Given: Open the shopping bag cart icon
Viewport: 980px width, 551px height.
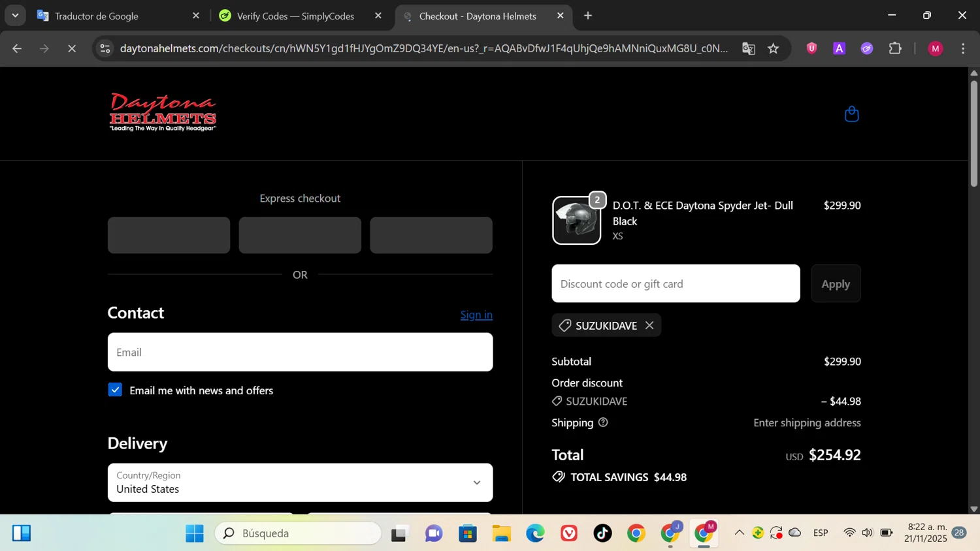Looking at the screenshot, I should point(851,114).
